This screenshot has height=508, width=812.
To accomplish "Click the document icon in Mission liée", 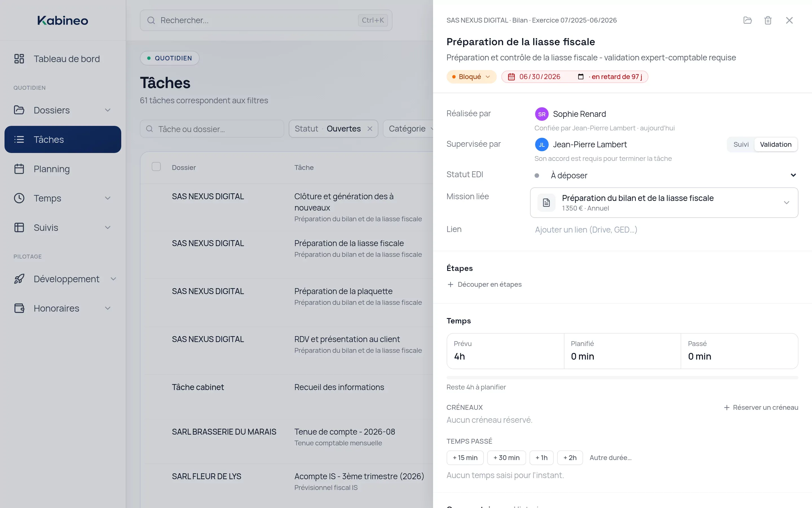I will (x=546, y=203).
